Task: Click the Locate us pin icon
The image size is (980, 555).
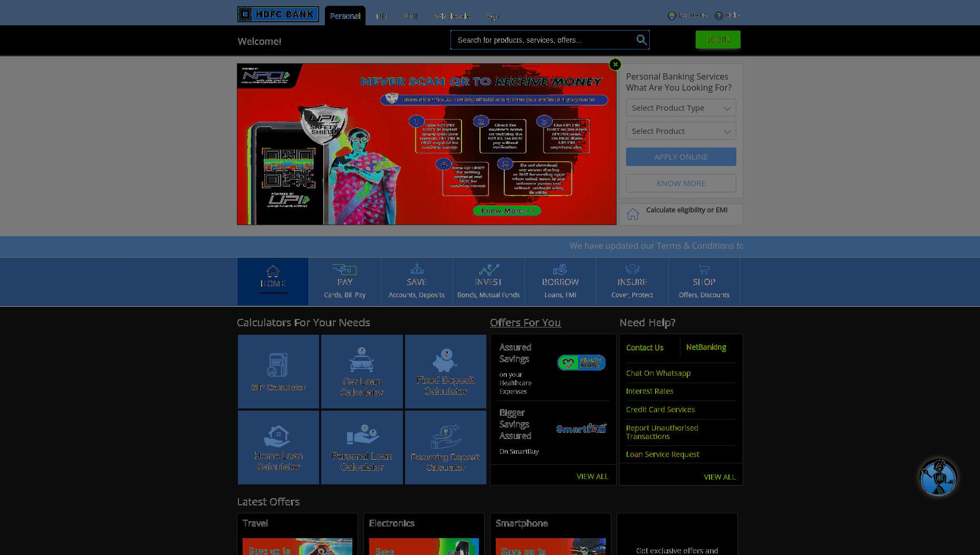Action: coord(671,16)
